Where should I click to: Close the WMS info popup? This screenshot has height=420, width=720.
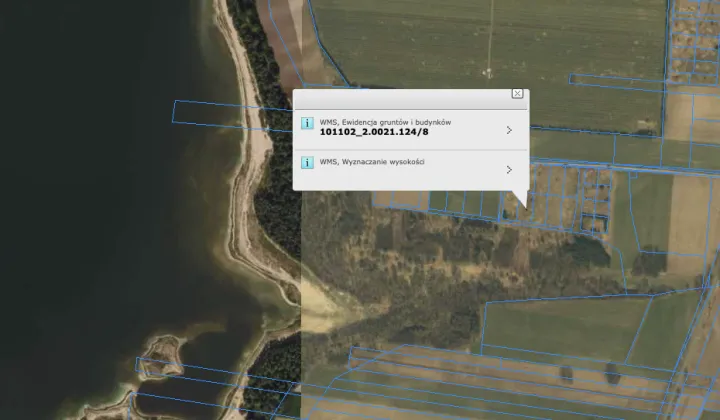click(x=517, y=93)
